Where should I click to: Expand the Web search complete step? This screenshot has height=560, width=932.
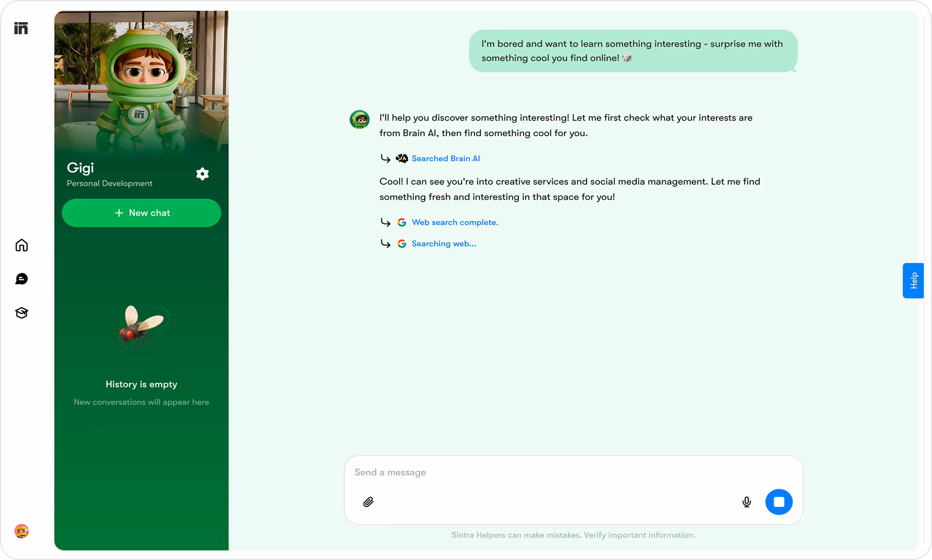tap(455, 222)
